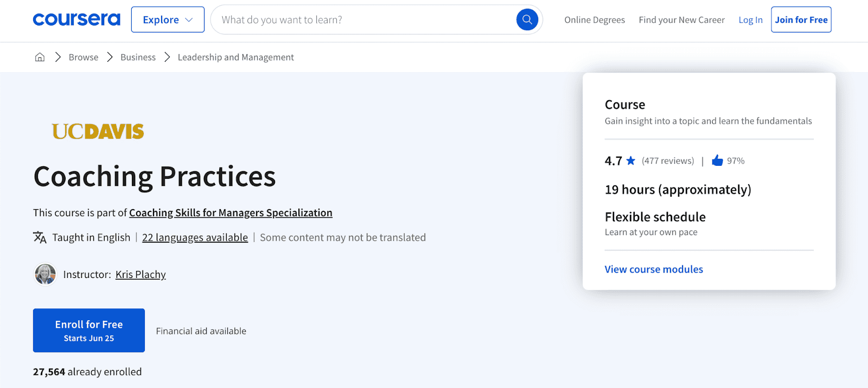Click the Coursera logo
This screenshot has width=868, height=388.
point(76,20)
